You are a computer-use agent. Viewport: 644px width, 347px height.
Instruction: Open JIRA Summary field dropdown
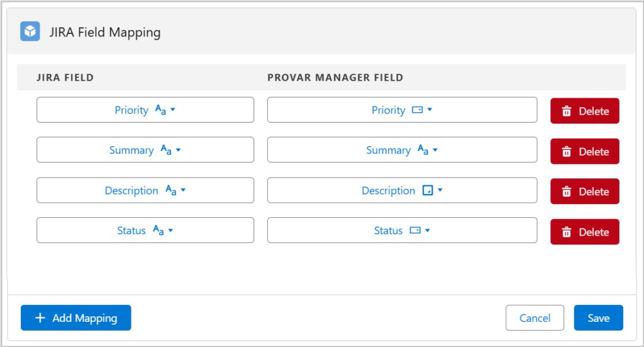(179, 151)
